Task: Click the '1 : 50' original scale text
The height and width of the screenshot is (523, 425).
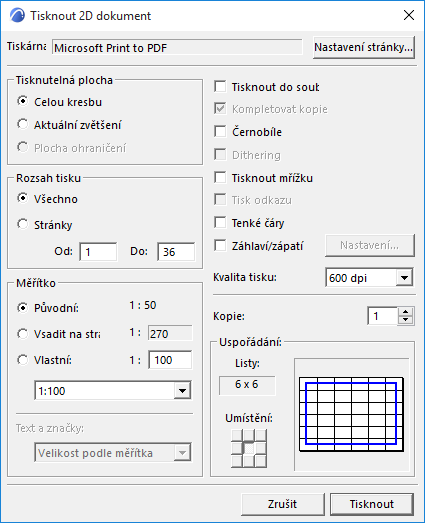Action: coord(143,305)
